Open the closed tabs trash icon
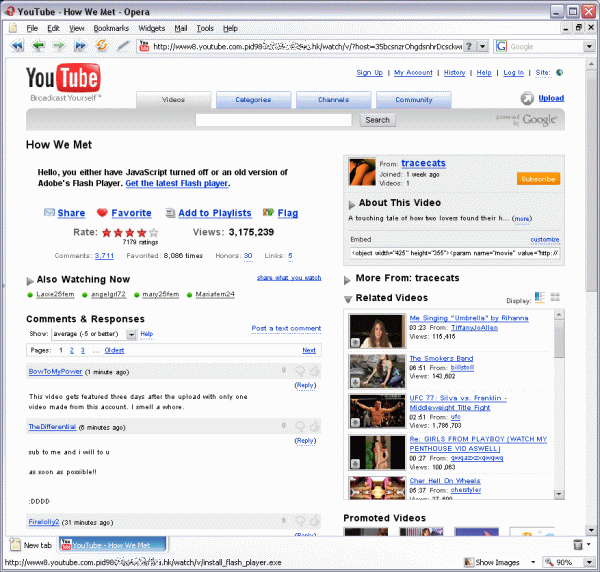Viewport: 600px width, 572px height. (578, 544)
